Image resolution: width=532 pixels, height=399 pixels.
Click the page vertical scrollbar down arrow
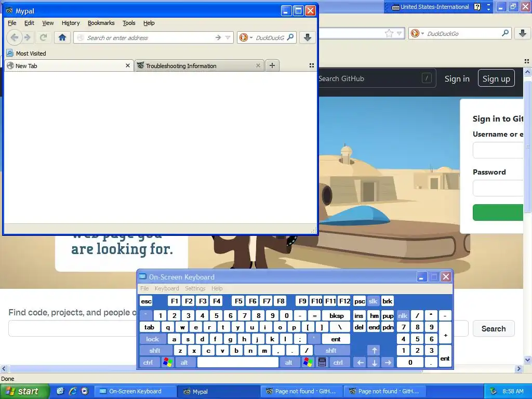pyautogui.click(x=527, y=360)
